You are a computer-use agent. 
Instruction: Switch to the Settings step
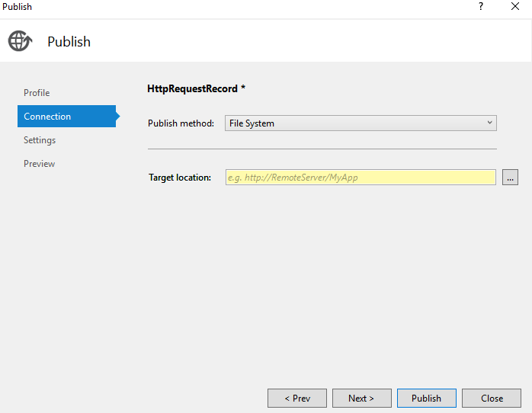click(40, 140)
